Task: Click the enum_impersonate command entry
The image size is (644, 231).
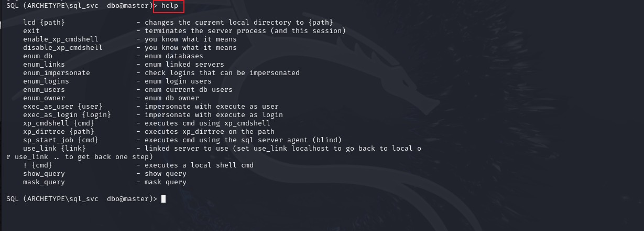Action: click(x=57, y=73)
